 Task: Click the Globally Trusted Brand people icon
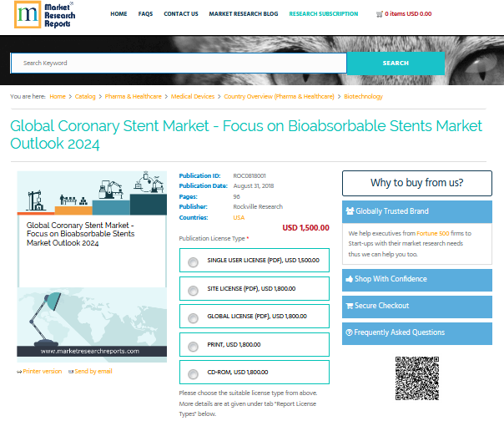tap(350, 211)
